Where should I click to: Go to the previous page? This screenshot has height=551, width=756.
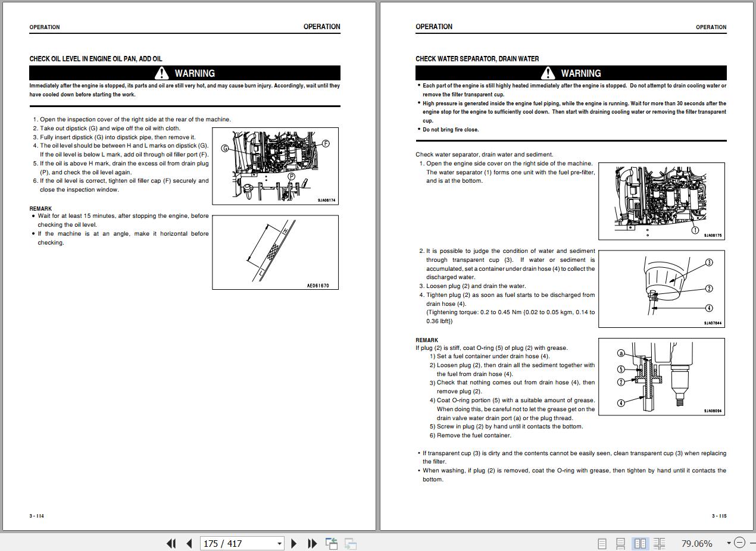click(x=189, y=543)
